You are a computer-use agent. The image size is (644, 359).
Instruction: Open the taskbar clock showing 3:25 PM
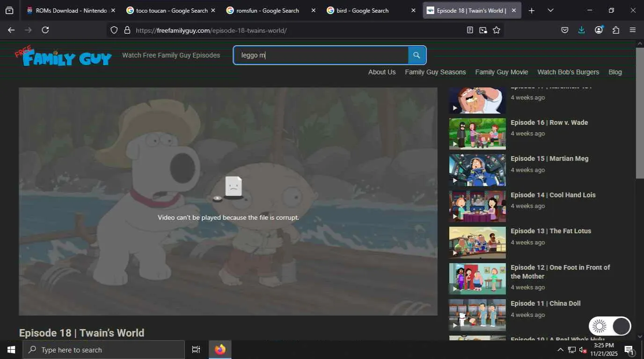(604, 350)
